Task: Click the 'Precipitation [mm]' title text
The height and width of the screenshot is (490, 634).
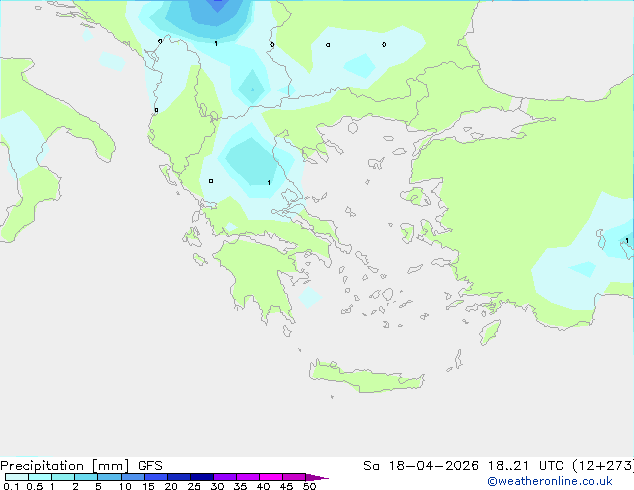Action: click(x=65, y=466)
